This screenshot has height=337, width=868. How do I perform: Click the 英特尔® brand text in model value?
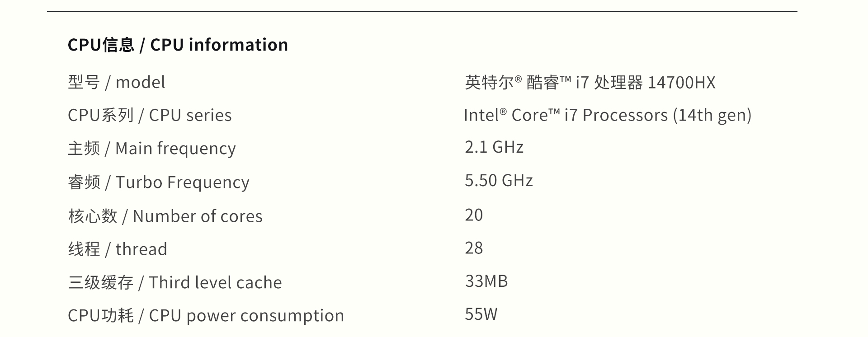[493, 82]
